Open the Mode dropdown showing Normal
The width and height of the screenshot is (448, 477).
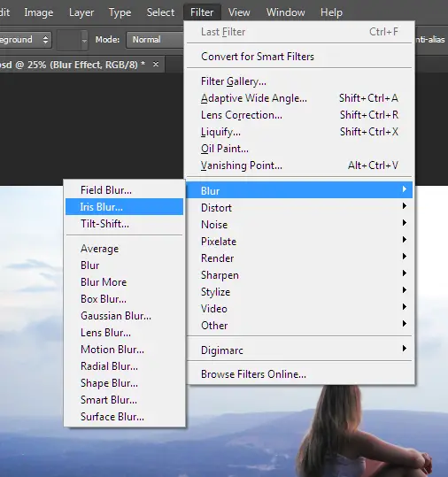click(155, 40)
